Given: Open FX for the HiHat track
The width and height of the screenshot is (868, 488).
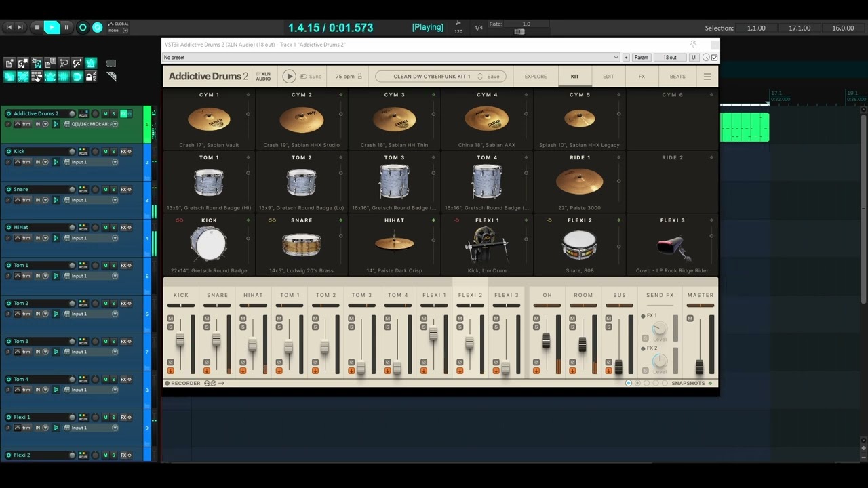Looking at the screenshot, I should 123,227.
